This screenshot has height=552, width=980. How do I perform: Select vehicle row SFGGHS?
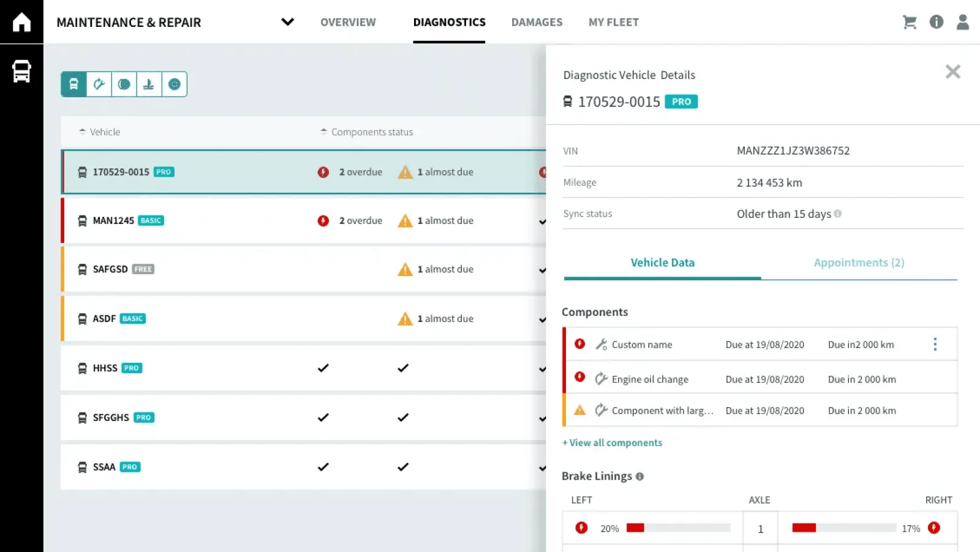tap(304, 417)
